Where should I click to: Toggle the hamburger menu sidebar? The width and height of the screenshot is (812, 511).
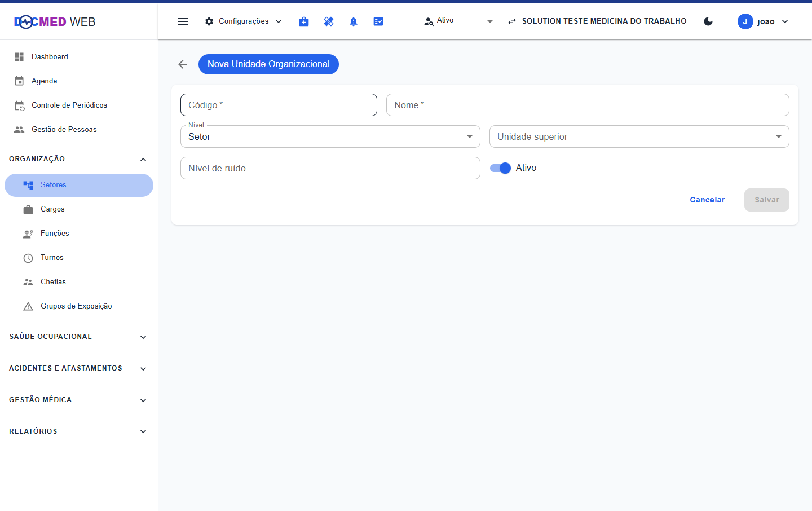coord(183,21)
